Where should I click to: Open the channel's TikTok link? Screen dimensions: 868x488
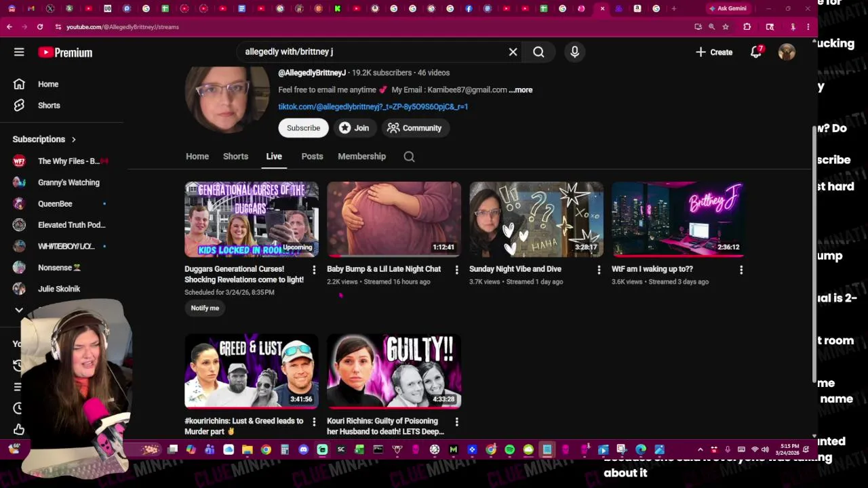tap(373, 106)
